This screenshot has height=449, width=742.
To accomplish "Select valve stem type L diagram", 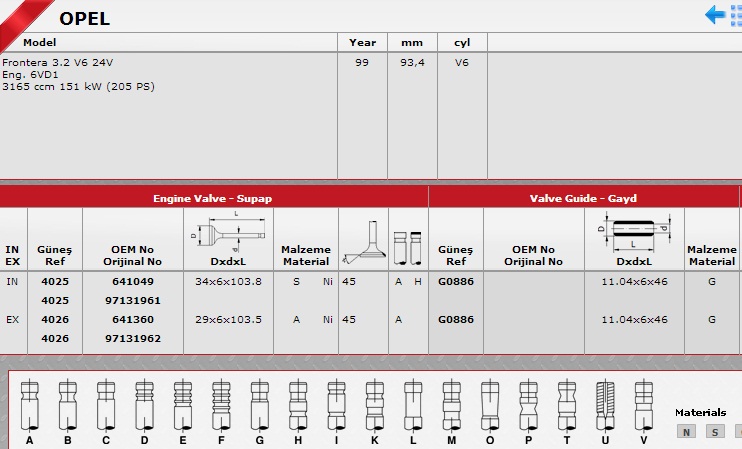I will coord(412,405).
